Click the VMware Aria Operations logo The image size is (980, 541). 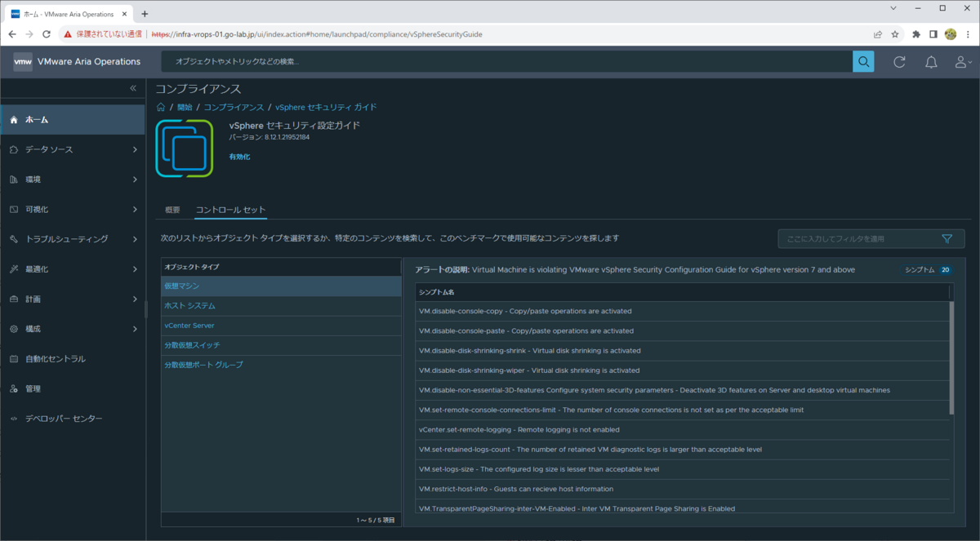[x=23, y=61]
